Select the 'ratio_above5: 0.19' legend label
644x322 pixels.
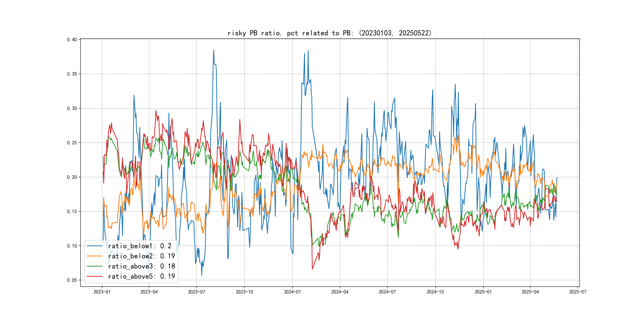[x=142, y=276]
